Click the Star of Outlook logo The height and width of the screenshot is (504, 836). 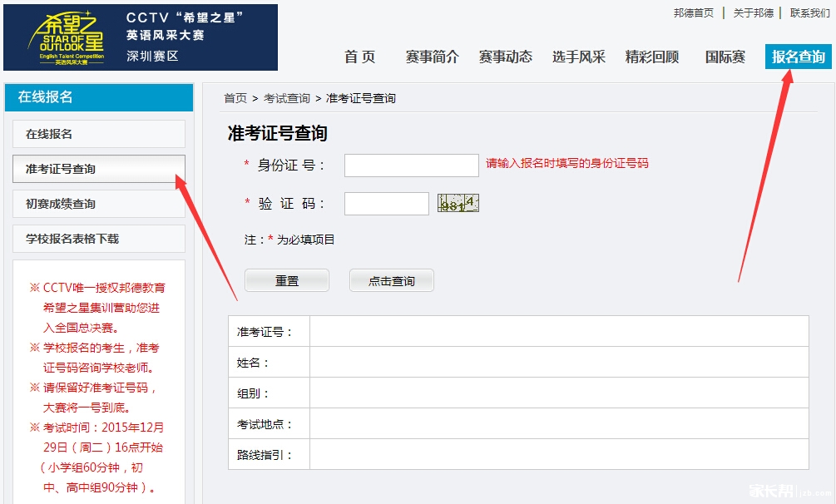72,38
